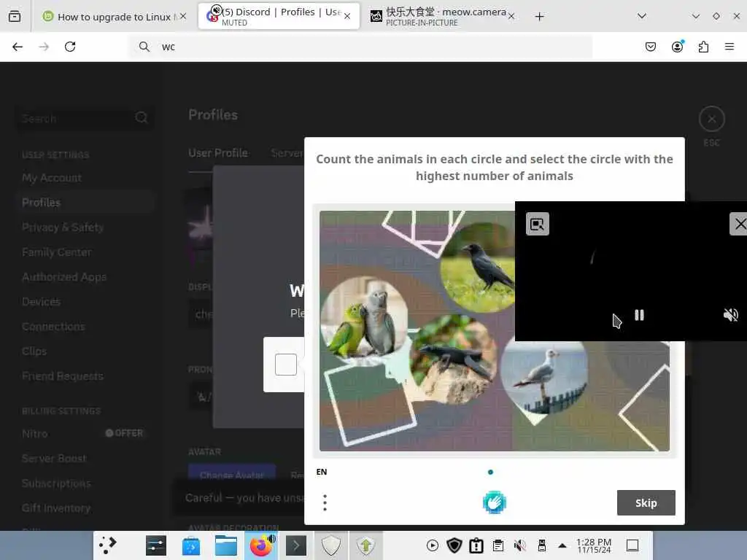
Task: Open the clock showing 1:28 PM
Action: coord(594,545)
